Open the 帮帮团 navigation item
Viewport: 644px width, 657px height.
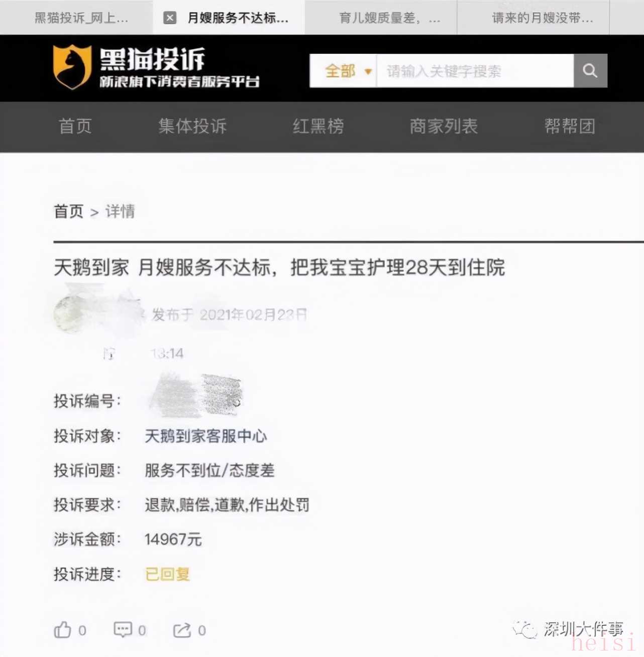(570, 126)
